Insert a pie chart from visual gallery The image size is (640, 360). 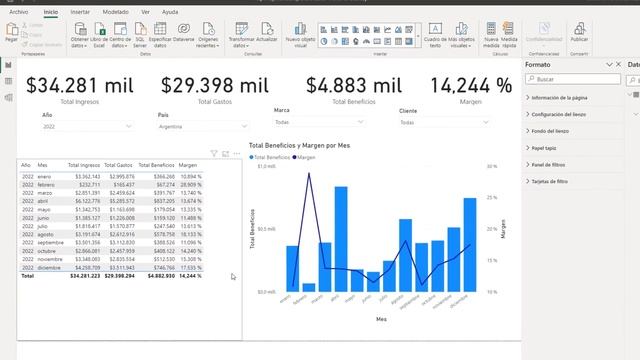coord(324,41)
